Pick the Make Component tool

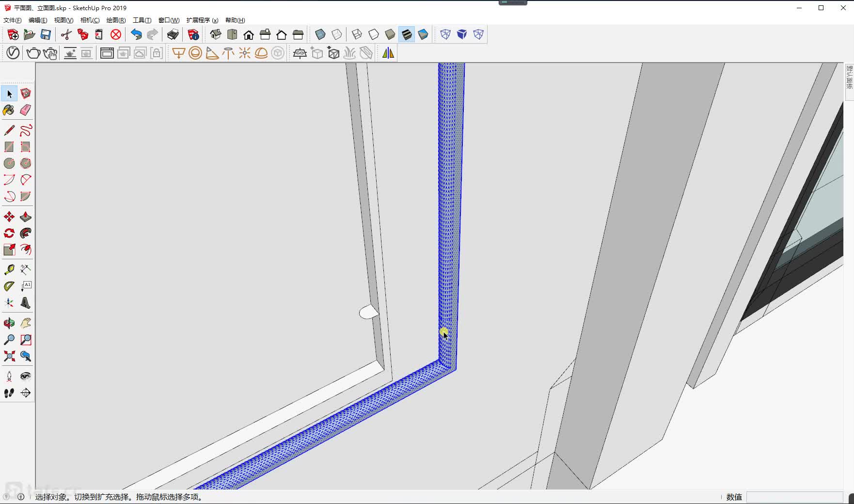pyautogui.click(x=26, y=94)
